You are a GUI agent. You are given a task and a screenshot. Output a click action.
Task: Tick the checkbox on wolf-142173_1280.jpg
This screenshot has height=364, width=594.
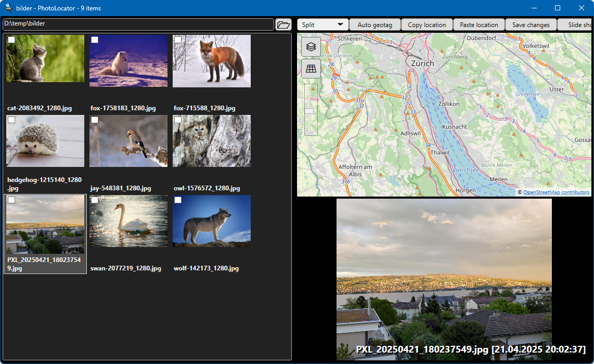[178, 200]
